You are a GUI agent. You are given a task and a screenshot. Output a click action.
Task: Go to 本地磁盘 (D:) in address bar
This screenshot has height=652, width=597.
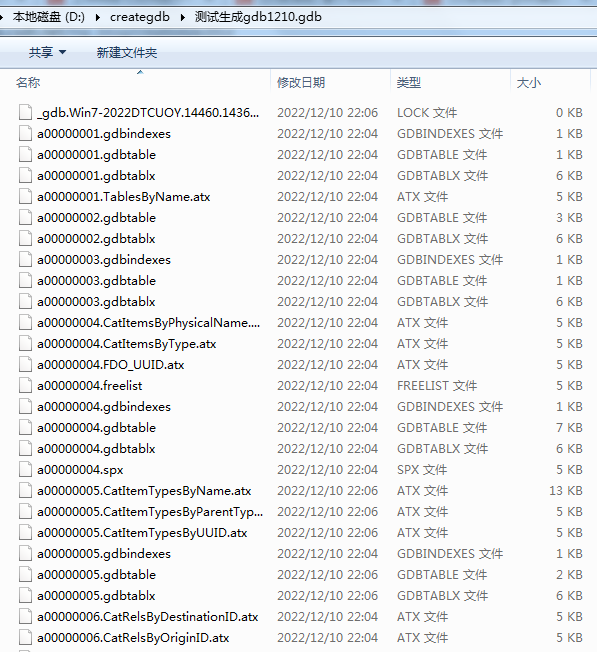[49, 17]
